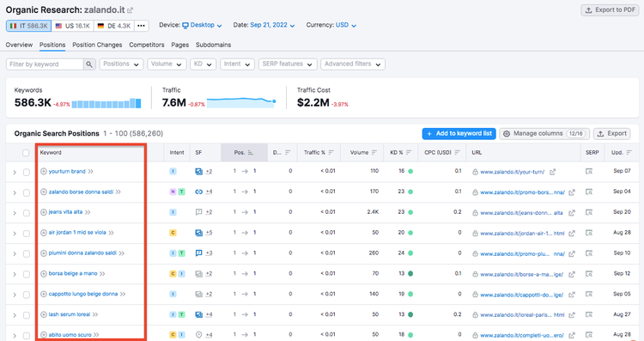
Task: Click double chevron next to cappotto lungo beige donna
Action: [123, 294]
